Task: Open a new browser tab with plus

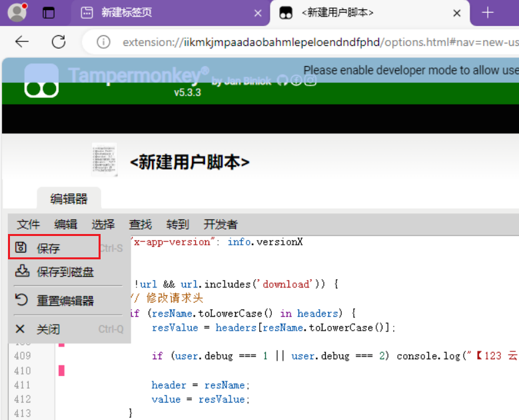Action: 488,13
